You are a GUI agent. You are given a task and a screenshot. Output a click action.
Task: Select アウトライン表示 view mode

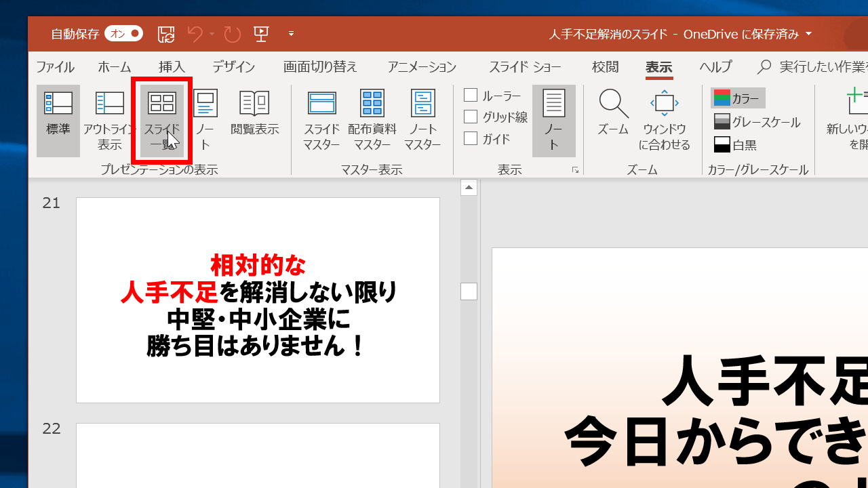coord(109,121)
